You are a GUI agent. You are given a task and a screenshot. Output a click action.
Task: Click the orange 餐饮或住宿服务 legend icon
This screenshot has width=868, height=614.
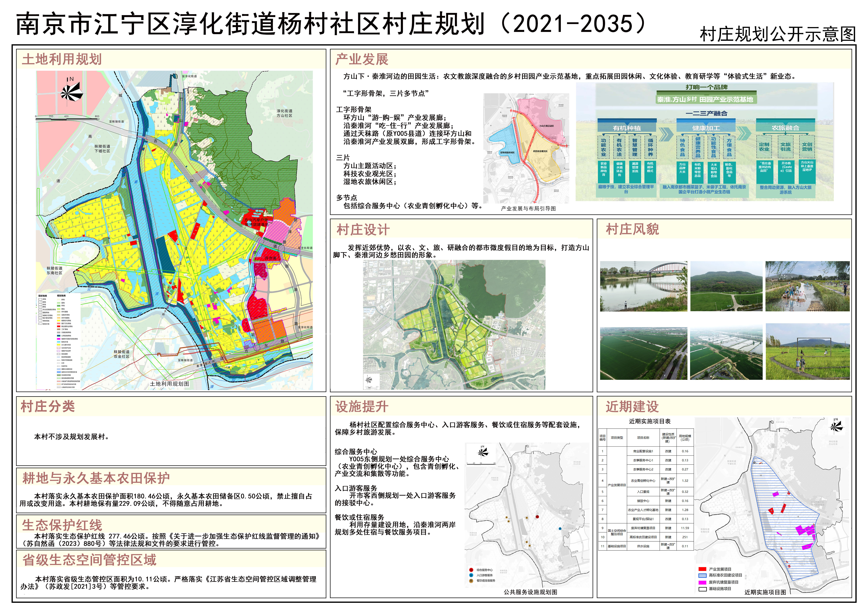[x=471, y=581]
